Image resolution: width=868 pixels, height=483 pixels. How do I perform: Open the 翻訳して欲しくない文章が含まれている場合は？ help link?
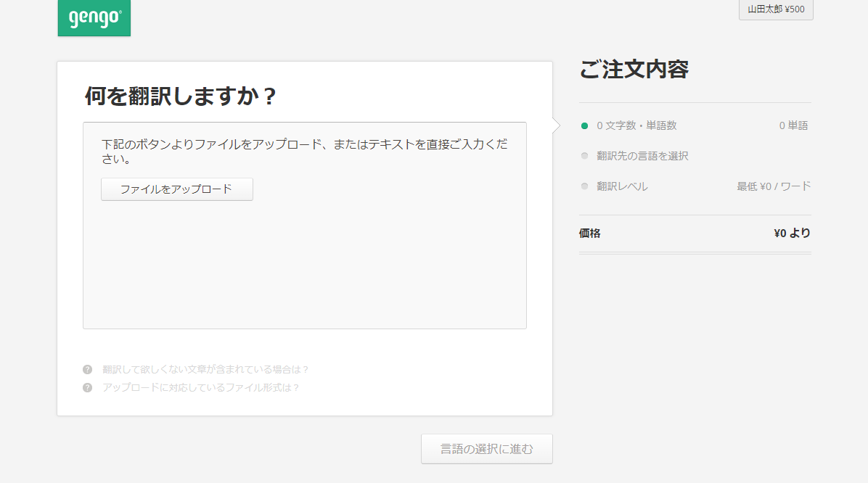206,369
